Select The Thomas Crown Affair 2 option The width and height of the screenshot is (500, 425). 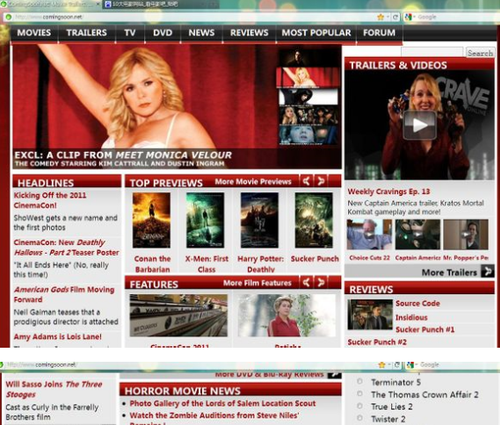(360, 394)
